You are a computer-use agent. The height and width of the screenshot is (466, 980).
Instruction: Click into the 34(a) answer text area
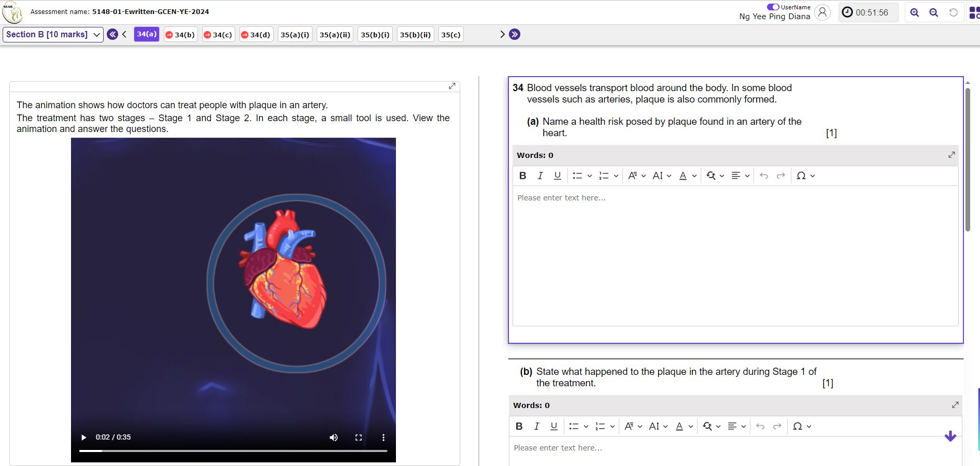point(735,256)
